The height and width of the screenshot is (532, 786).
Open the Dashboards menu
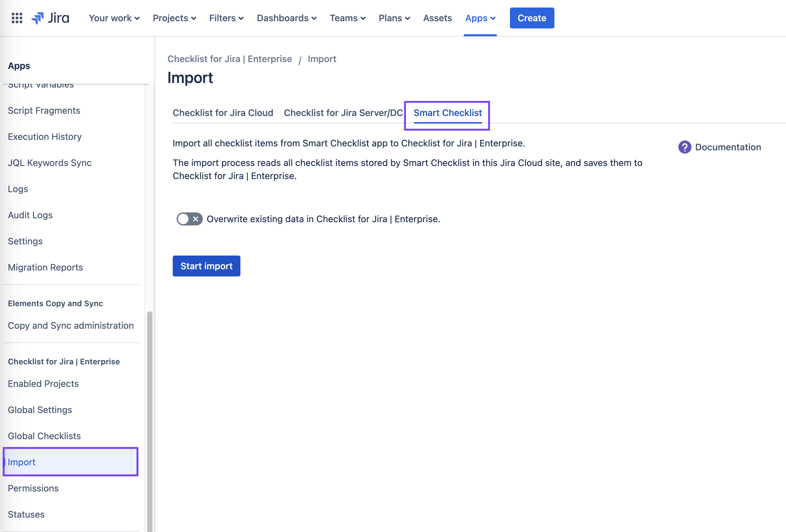(x=287, y=18)
